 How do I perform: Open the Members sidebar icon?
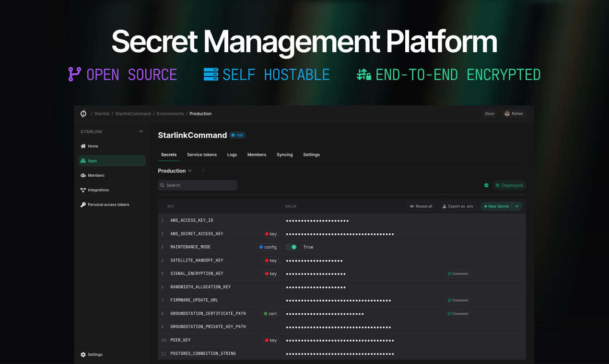83,175
